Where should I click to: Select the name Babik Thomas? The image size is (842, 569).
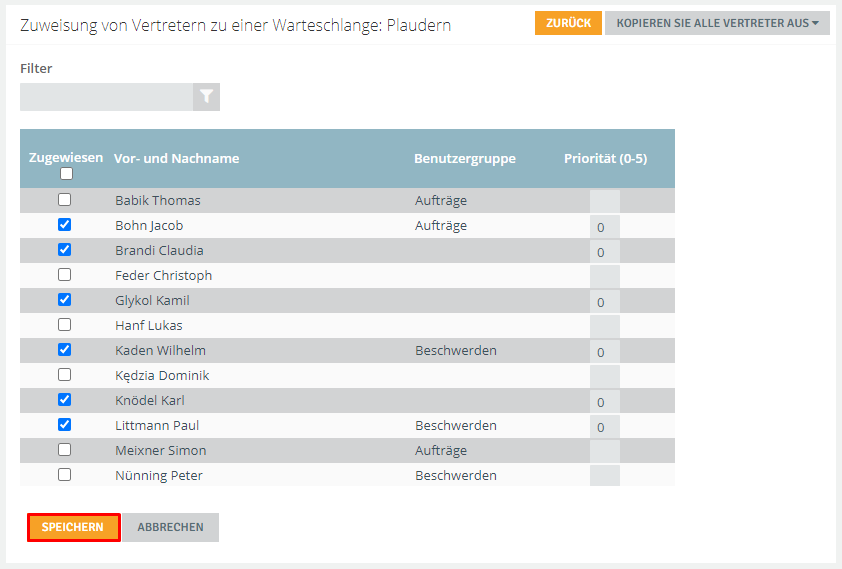tap(158, 200)
